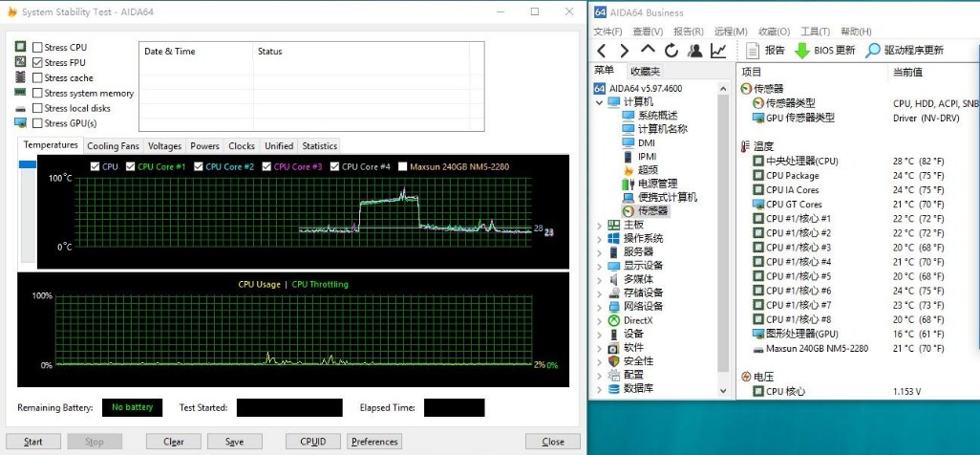The width and height of the screenshot is (980, 455).
Task: Click the Stress GPU(s) monitor icon
Action: (x=21, y=123)
